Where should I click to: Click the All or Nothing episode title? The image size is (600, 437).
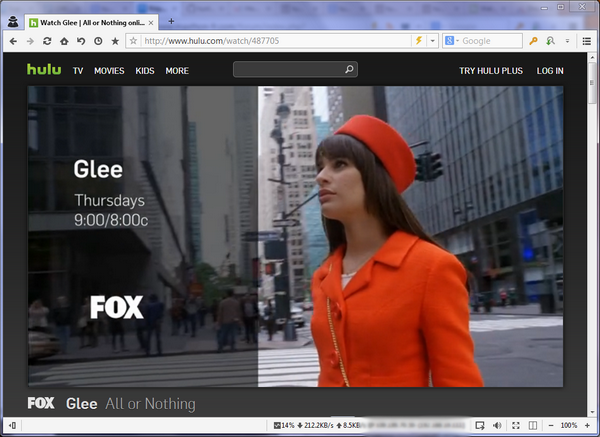(150, 404)
